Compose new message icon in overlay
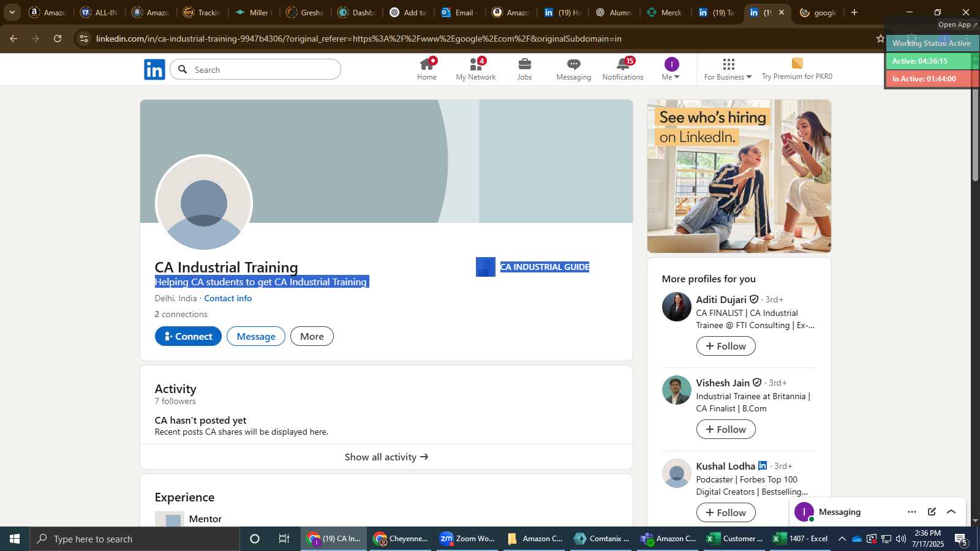980x551 pixels. pyautogui.click(x=932, y=512)
